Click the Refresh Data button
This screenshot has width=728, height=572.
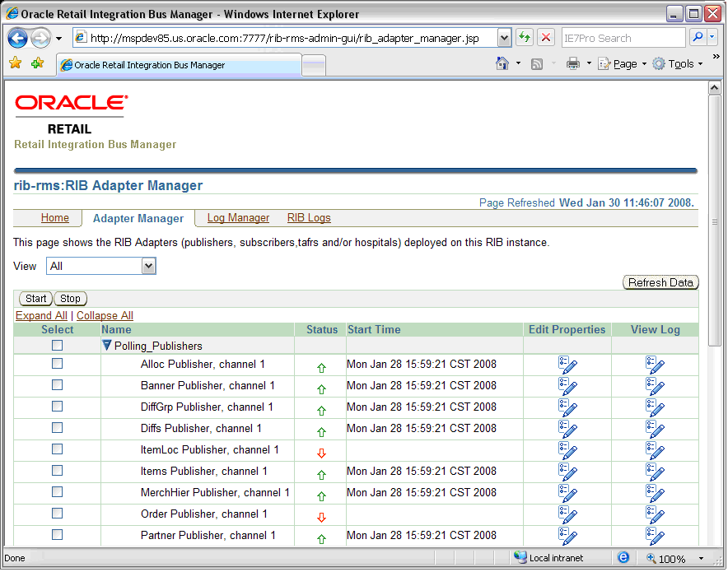pyautogui.click(x=660, y=282)
